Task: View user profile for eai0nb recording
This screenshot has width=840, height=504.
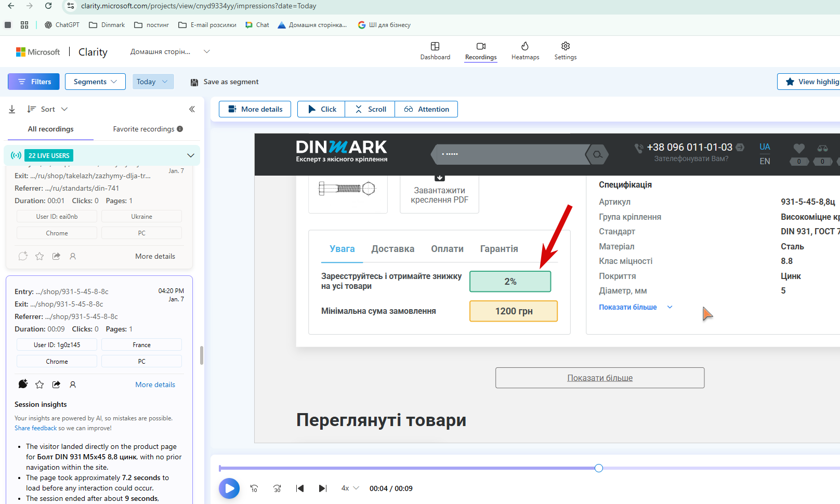Action: pyautogui.click(x=73, y=256)
